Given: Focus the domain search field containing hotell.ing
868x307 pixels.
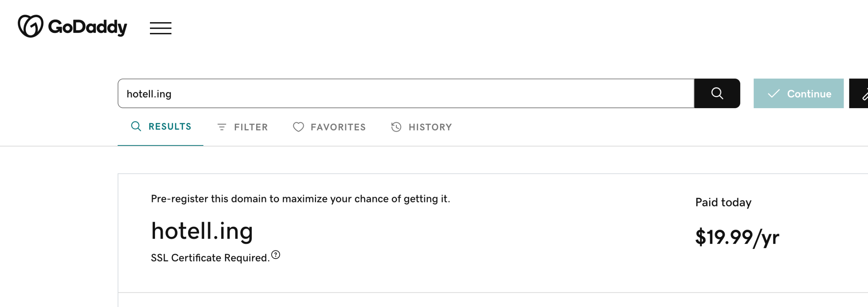Looking at the screenshot, I should pos(405,94).
